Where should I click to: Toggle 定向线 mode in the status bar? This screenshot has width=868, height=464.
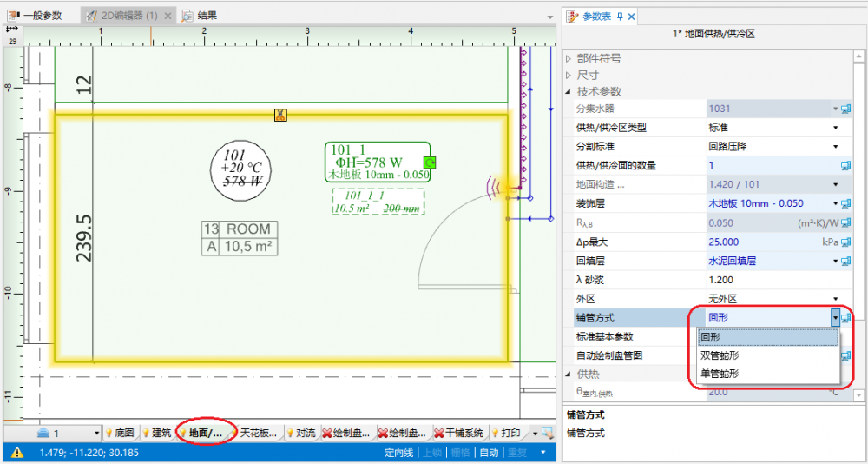click(398, 453)
